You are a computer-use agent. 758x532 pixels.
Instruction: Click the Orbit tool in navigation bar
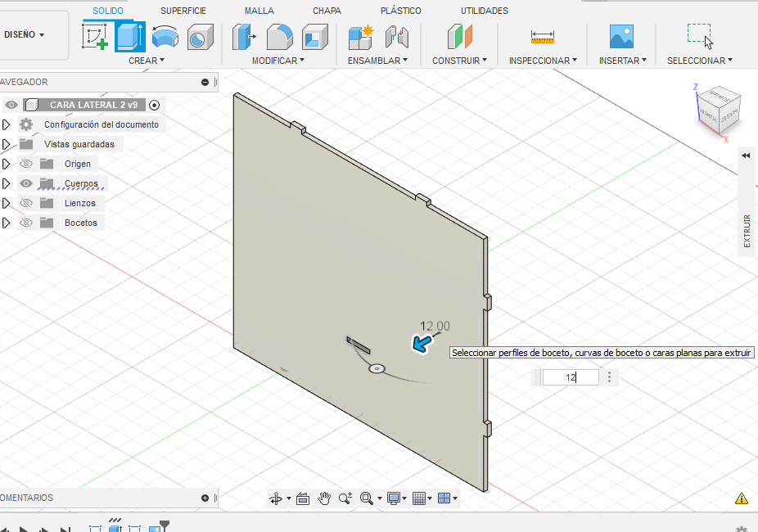(276, 498)
